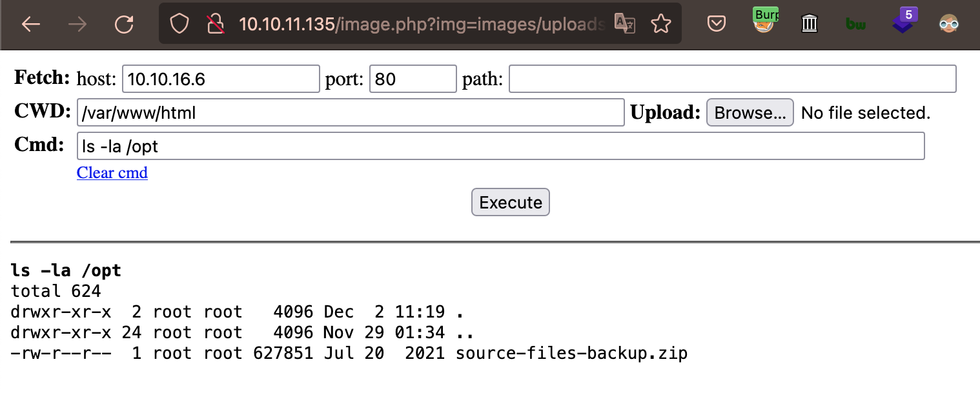Click the empty path input field
This screenshot has width=980, height=395.
[733, 79]
